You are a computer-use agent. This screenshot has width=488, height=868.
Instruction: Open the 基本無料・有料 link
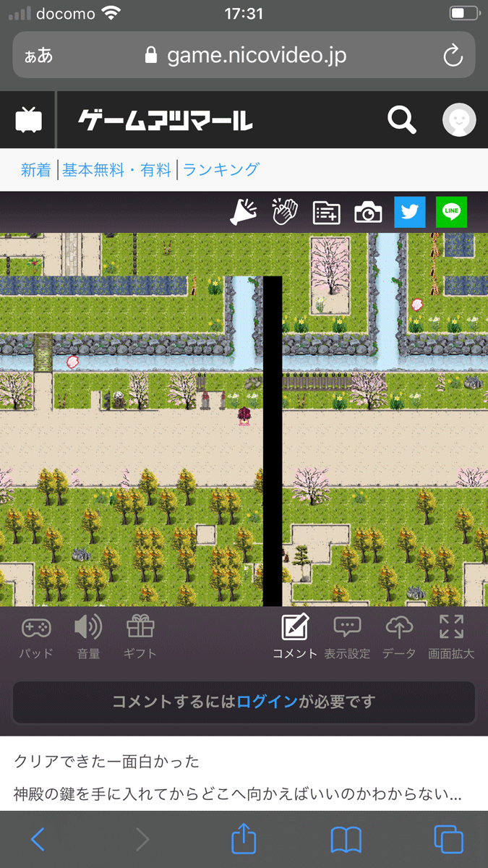click(117, 170)
